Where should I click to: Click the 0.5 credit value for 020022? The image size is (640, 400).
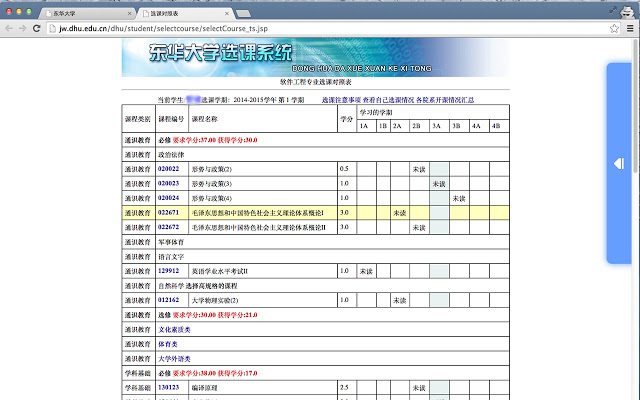(x=344, y=169)
